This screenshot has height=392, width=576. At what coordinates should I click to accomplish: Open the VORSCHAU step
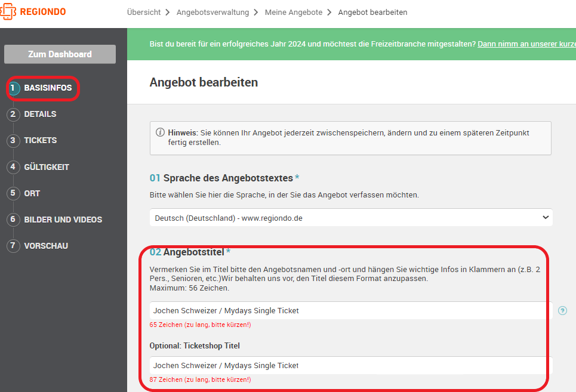[x=46, y=246]
